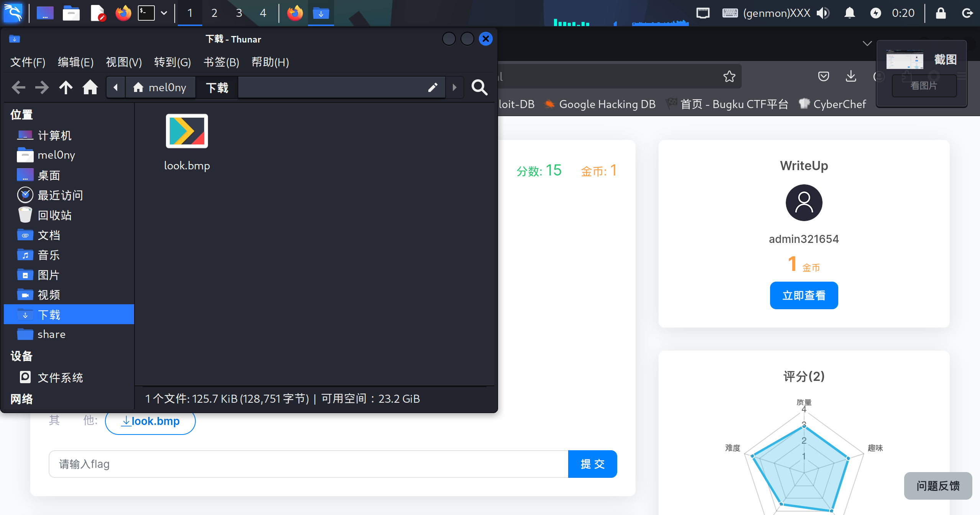Image resolution: width=980 pixels, height=515 pixels.
Task: Open the notifications bell in panel
Action: coord(849,13)
